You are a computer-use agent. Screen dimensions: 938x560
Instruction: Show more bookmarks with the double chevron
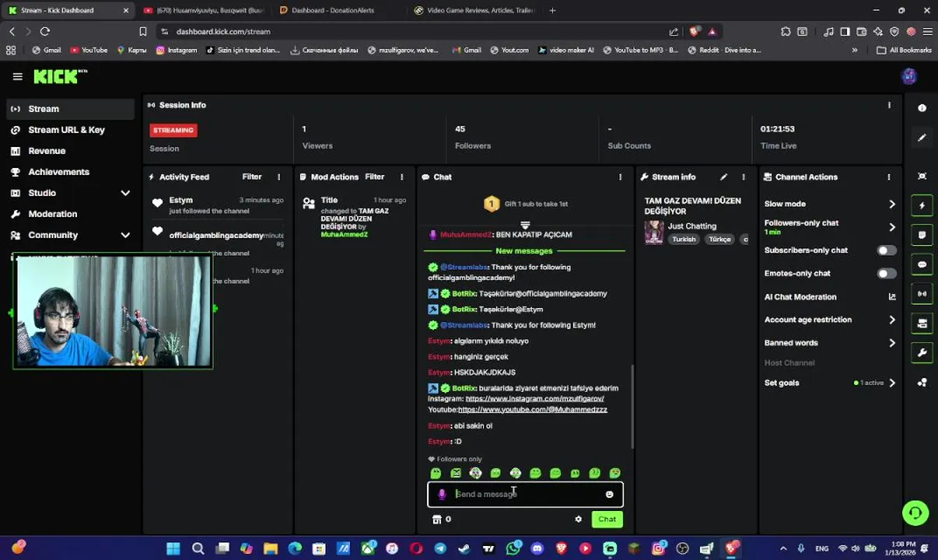click(855, 50)
